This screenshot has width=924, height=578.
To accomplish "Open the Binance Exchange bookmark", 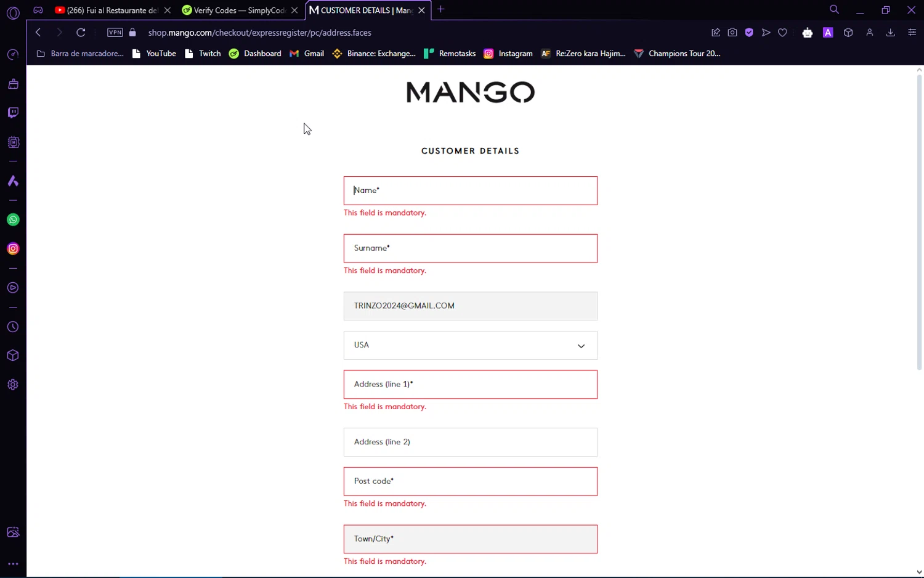I will 374,54.
